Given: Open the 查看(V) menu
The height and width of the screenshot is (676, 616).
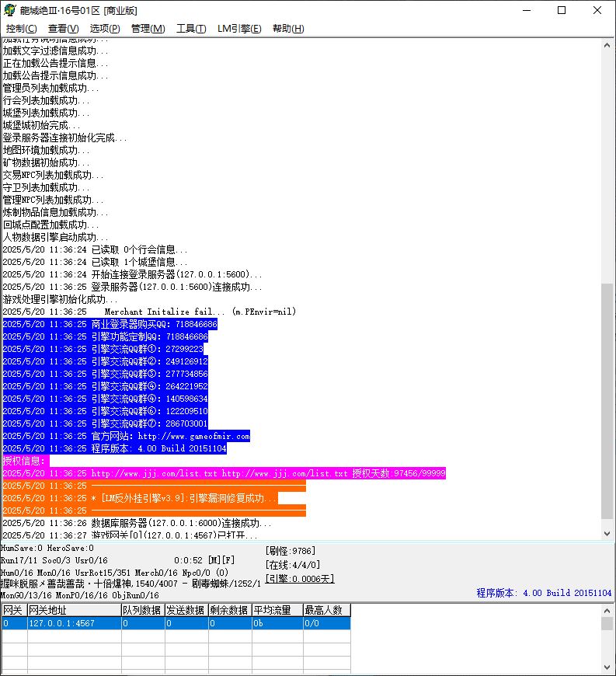Looking at the screenshot, I should tap(64, 29).
